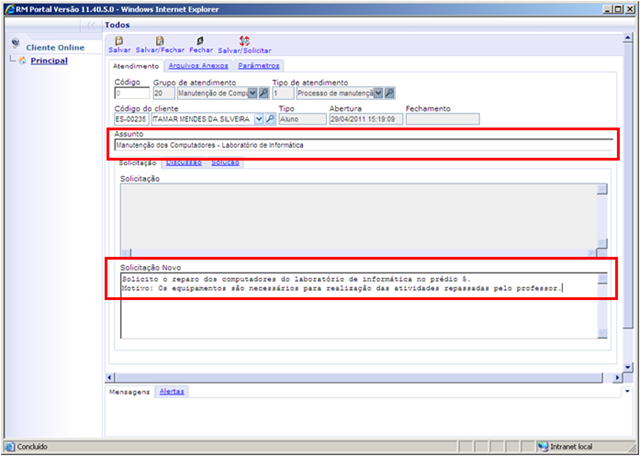Click the Abertura date field
Image resolution: width=640 pixels, height=456 pixels.
click(366, 119)
